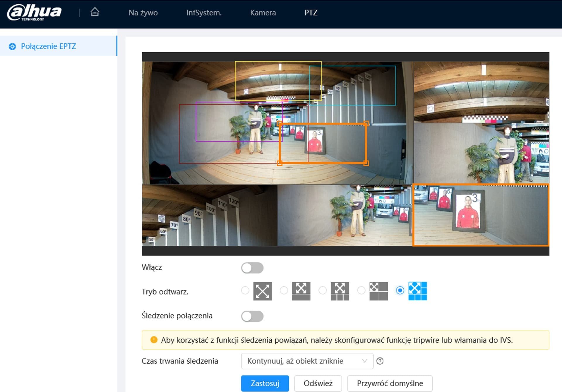562x392 pixels.
Task: Switch to the Kamera tab
Action: tap(263, 13)
